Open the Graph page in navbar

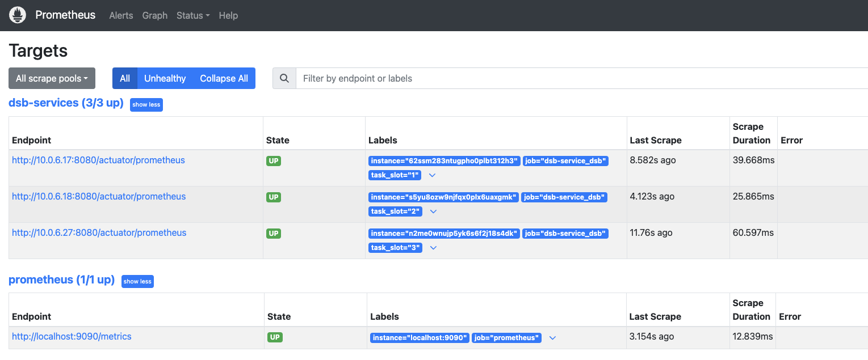click(x=154, y=15)
